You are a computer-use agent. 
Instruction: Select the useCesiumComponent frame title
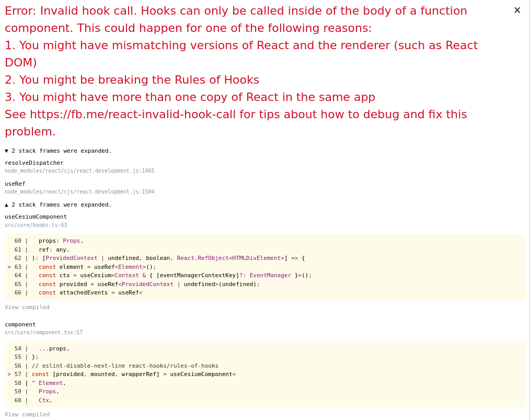pos(36,217)
